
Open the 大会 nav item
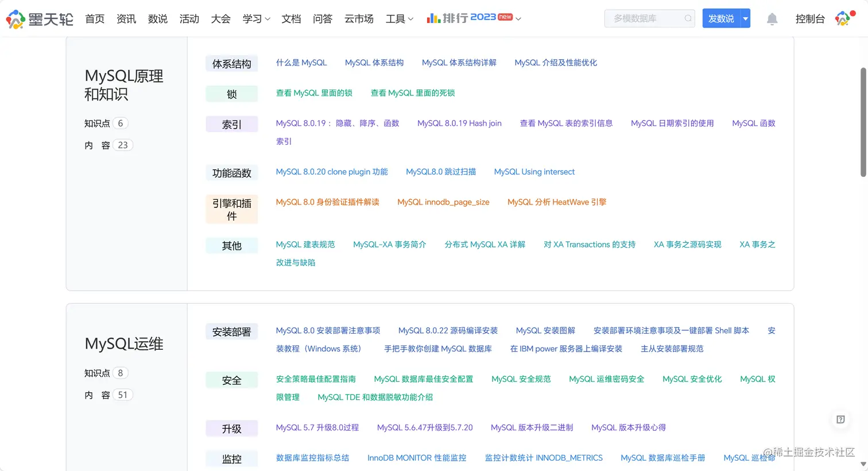point(221,19)
